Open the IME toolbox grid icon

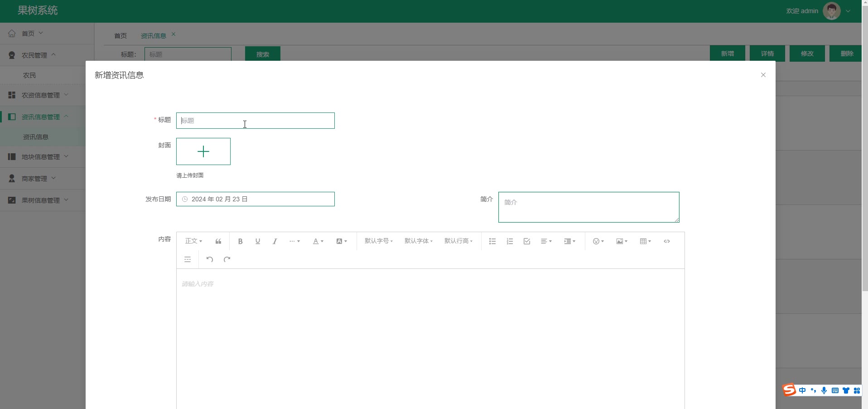(857, 390)
